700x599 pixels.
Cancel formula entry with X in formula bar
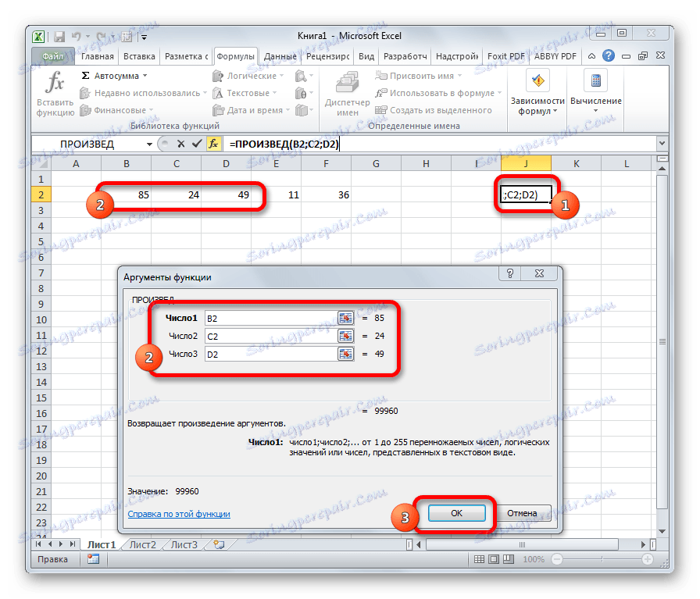pos(180,144)
